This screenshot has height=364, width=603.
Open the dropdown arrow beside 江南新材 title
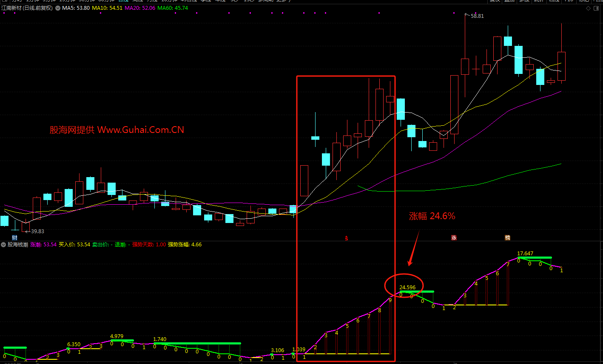(x=57, y=8)
